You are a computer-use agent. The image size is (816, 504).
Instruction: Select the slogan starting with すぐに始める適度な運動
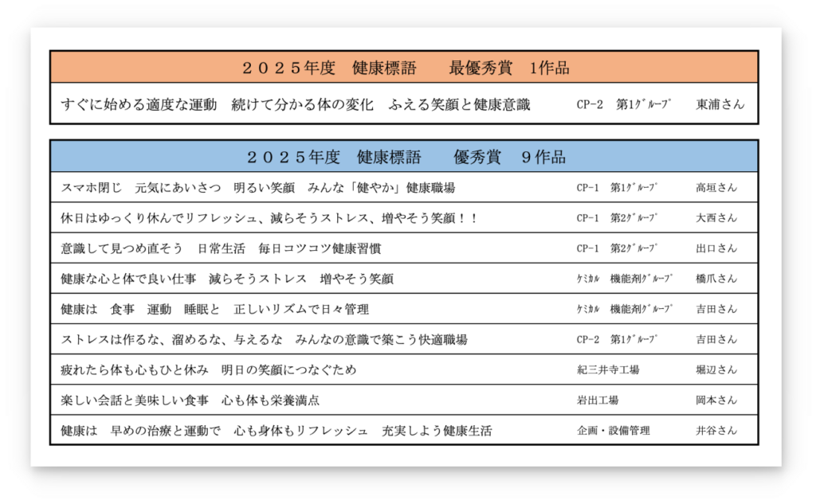(296, 105)
